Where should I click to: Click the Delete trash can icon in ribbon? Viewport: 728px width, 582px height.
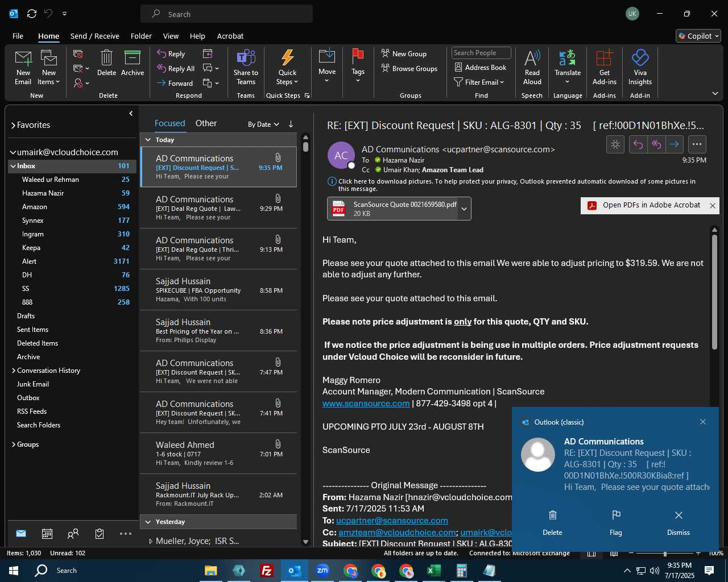106,63
